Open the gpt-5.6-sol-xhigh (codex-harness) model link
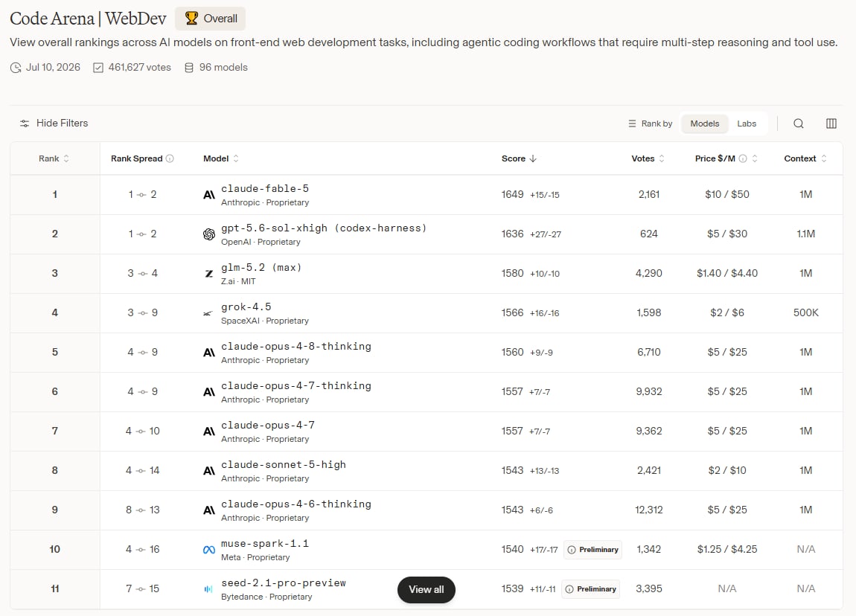The width and height of the screenshot is (856, 616). pyautogui.click(x=324, y=228)
